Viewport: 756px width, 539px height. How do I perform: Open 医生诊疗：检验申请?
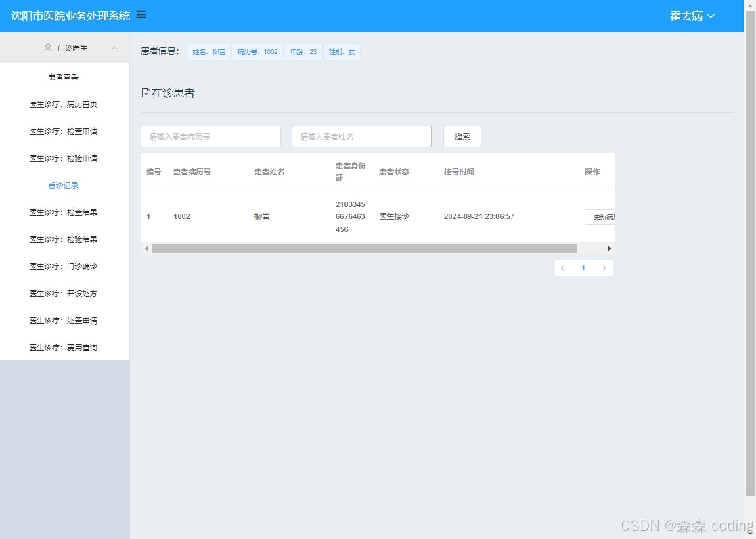(x=63, y=158)
